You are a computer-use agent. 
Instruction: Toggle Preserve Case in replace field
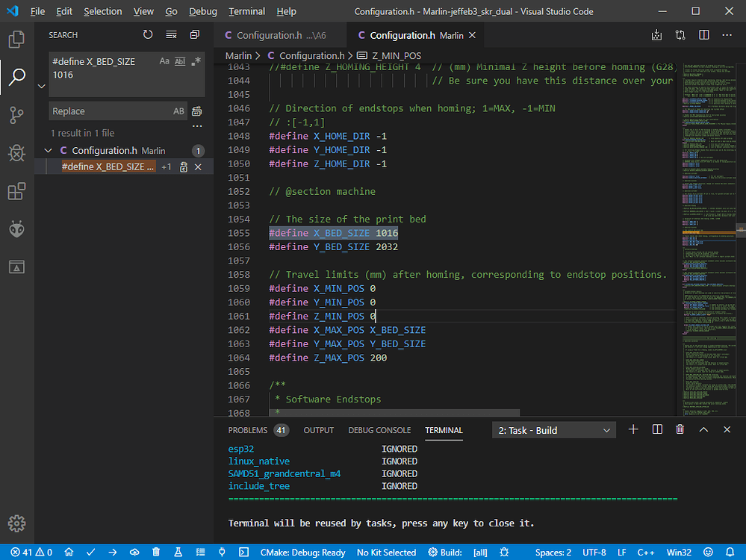click(x=178, y=111)
